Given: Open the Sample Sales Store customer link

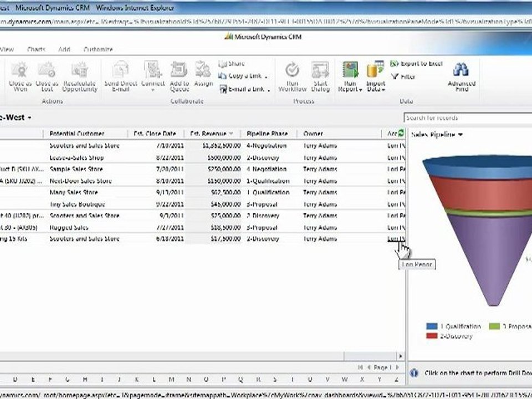Looking at the screenshot, I should pos(76,169).
